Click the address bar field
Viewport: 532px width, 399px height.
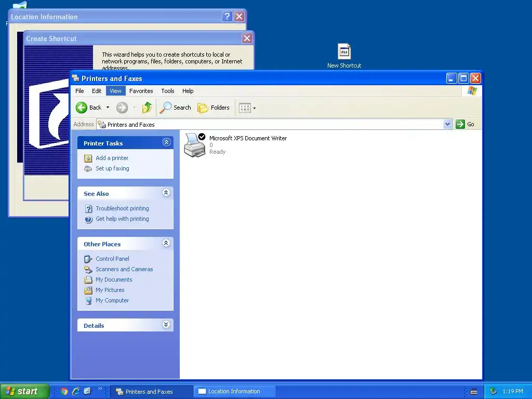(x=270, y=125)
